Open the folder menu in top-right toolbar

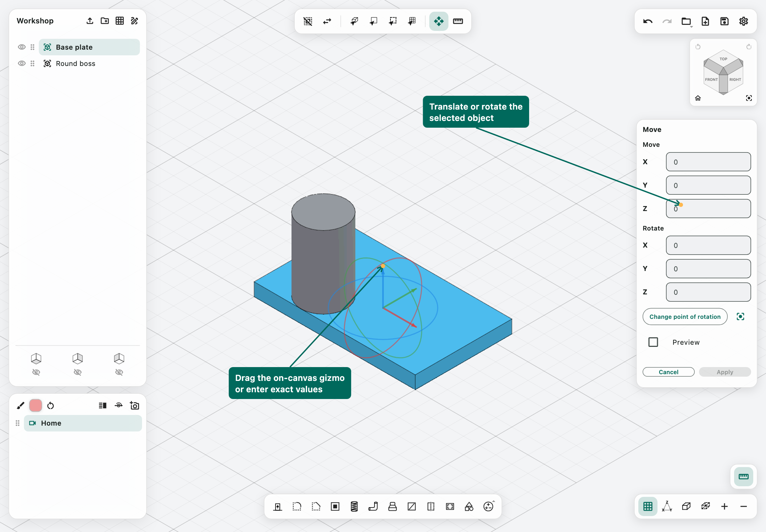coord(686,21)
